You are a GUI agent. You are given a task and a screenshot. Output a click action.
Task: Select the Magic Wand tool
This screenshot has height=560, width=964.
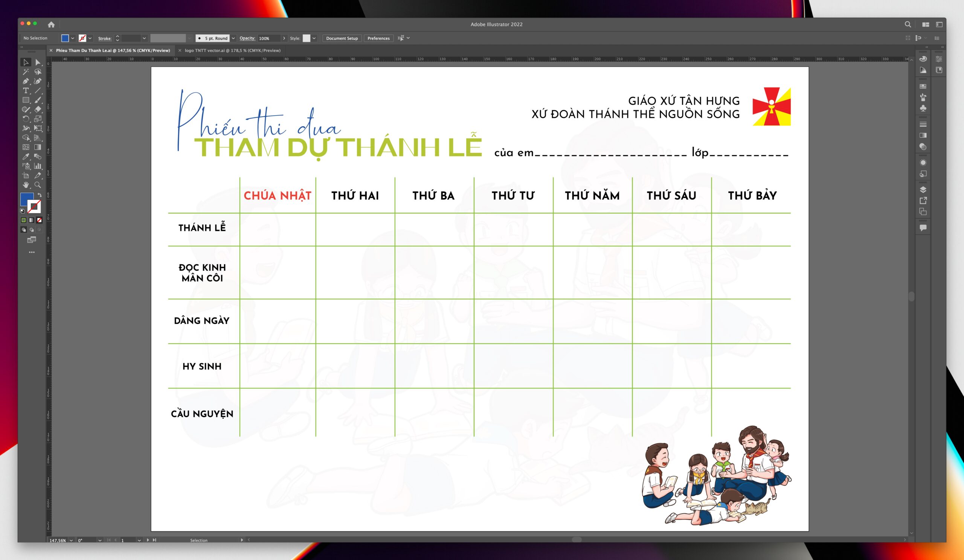click(x=26, y=72)
